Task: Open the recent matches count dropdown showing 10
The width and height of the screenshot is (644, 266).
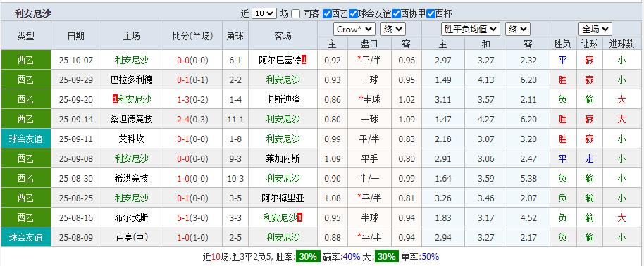Action: (264, 13)
